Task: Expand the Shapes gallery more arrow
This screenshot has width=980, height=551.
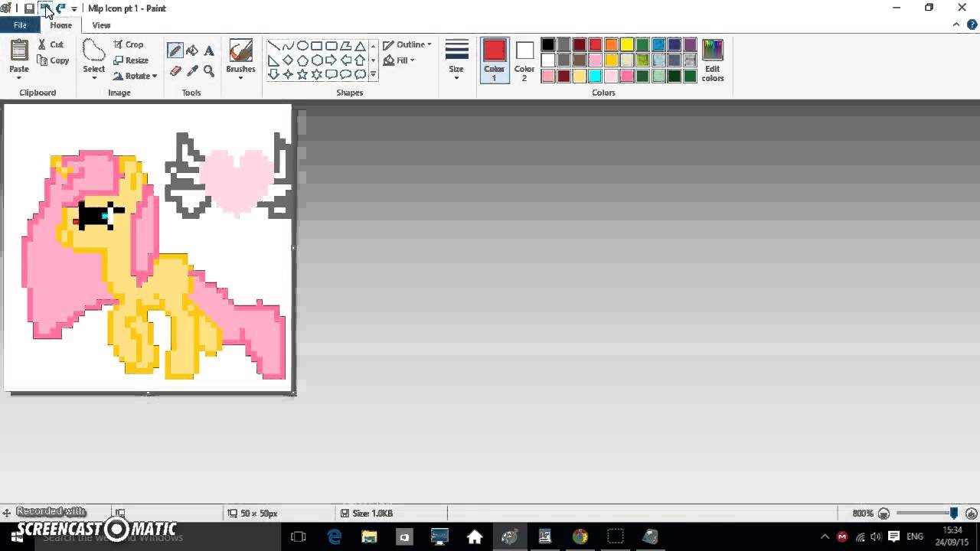Action: (373, 74)
